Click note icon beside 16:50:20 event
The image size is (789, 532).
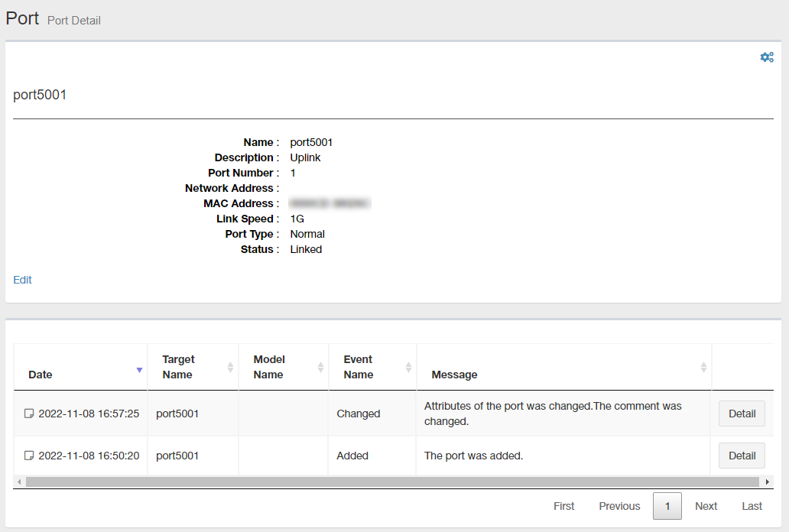point(29,456)
